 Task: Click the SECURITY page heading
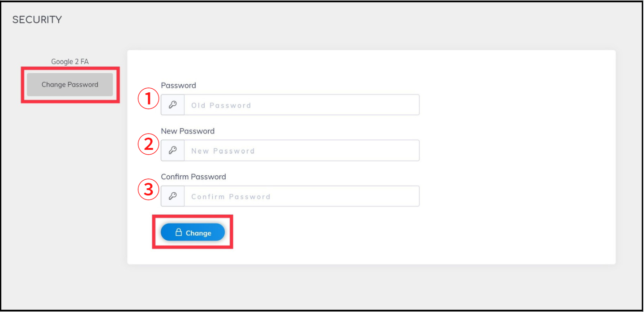click(37, 20)
